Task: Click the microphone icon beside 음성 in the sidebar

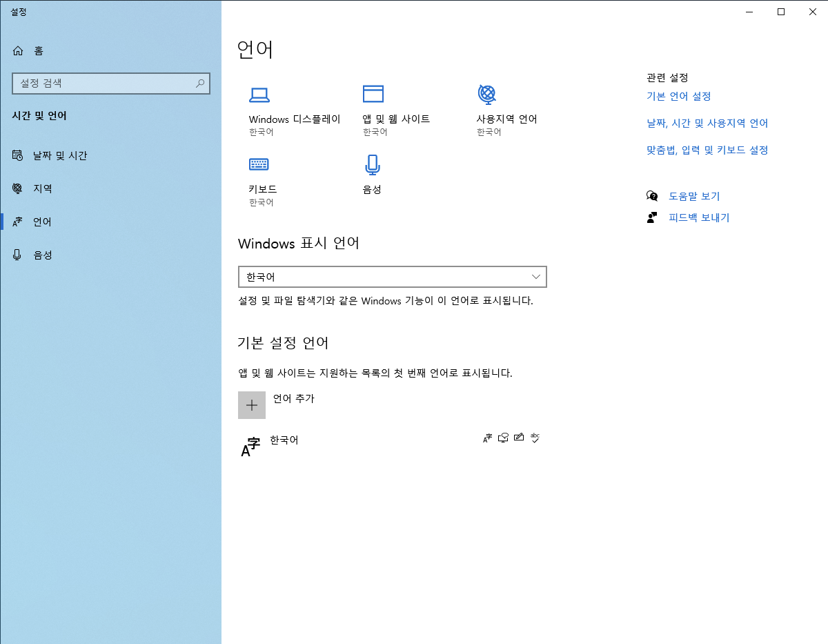Action: pos(18,255)
